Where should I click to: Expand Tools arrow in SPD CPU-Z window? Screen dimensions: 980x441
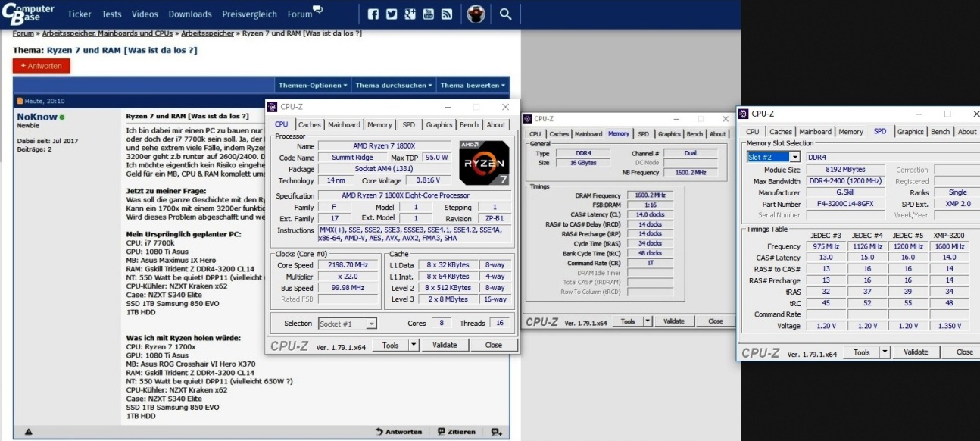(x=885, y=352)
